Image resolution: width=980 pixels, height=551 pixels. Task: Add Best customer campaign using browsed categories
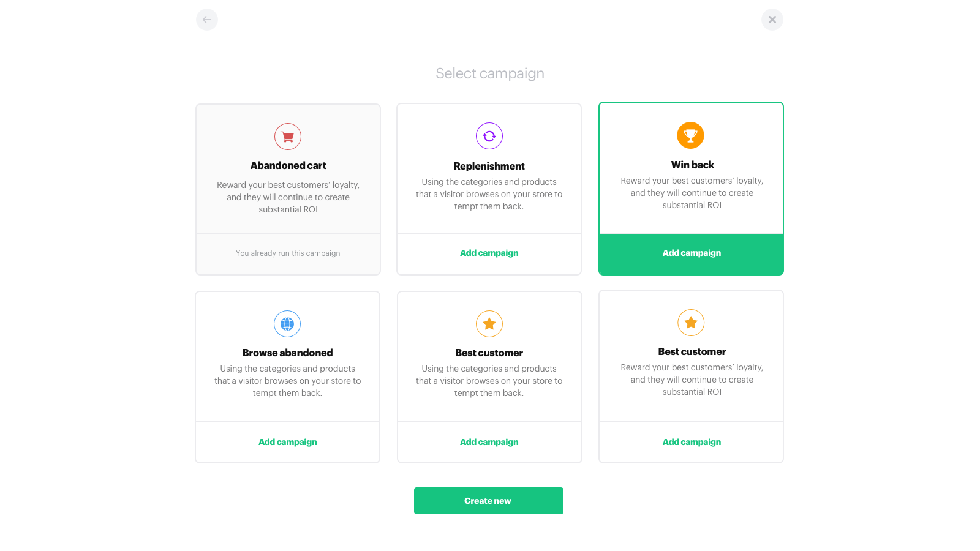point(489,442)
